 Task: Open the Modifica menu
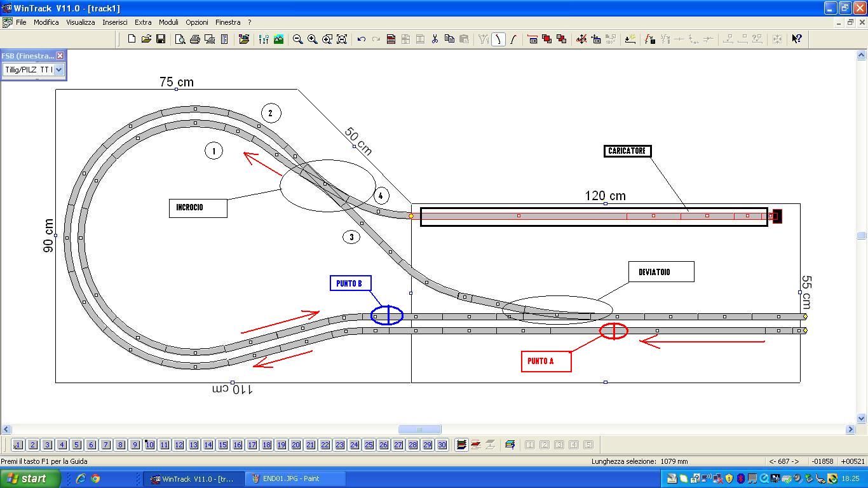coord(46,22)
